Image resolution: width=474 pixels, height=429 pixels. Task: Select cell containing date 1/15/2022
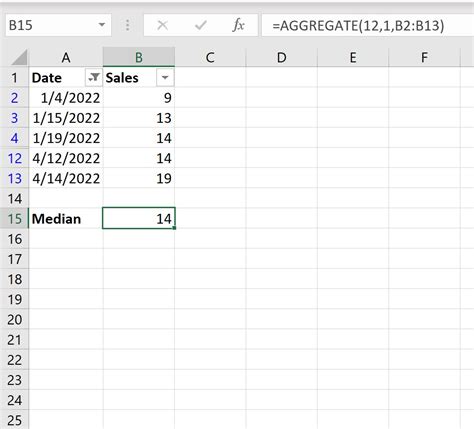point(66,118)
